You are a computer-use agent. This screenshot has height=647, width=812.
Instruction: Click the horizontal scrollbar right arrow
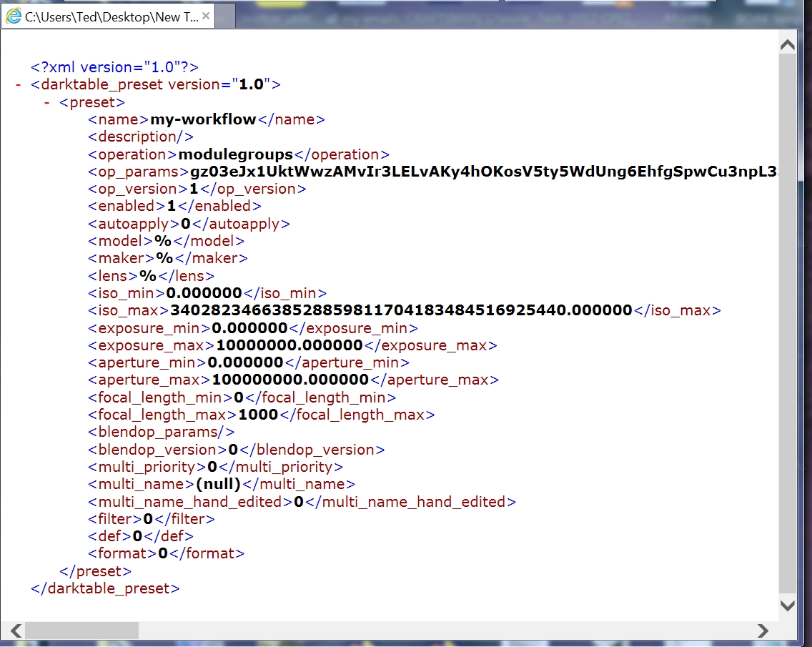click(762, 631)
